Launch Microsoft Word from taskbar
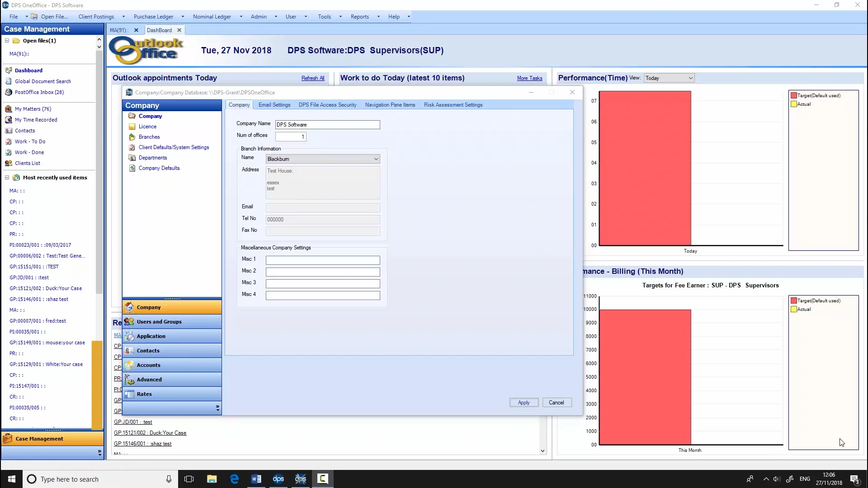This screenshot has height=488, width=868. pyautogui.click(x=256, y=479)
